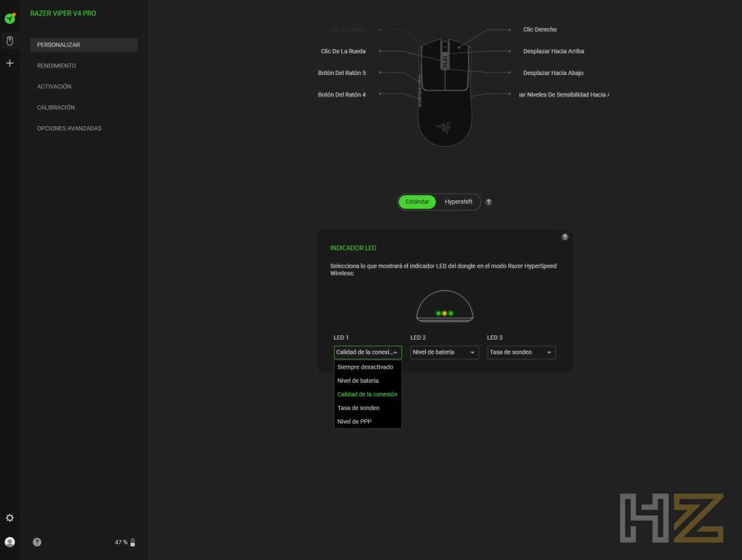The image size is (742, 560).
Task: Select Niveles De Sensibilidad mapping
Action: 564,95
